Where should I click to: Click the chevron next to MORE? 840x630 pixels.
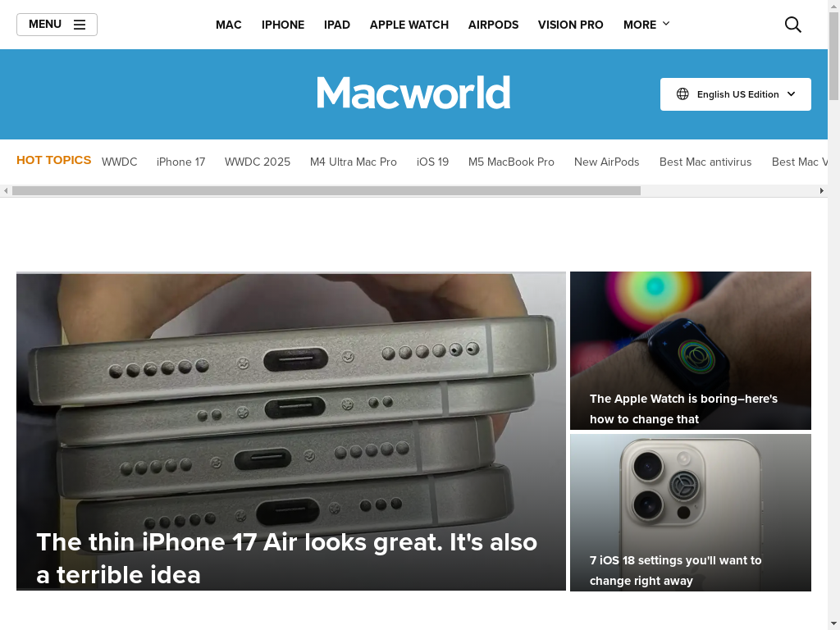coord(666,24)
